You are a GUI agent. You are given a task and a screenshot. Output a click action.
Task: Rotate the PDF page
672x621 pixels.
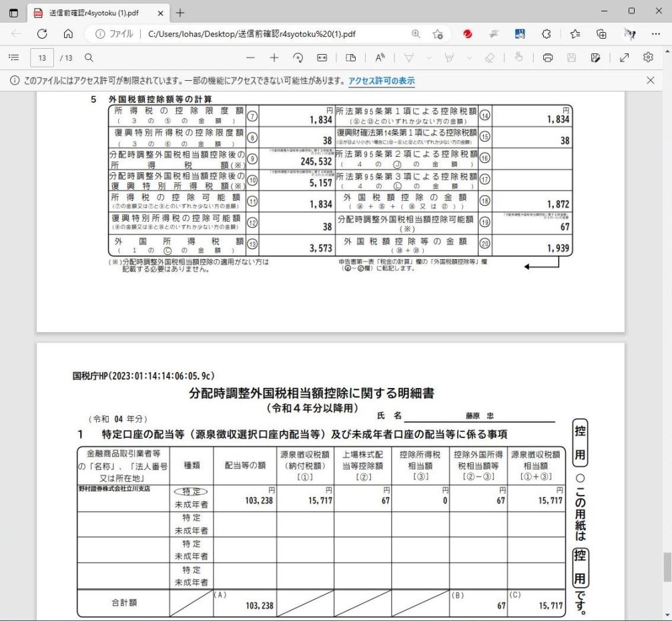click(x=298, y=58)
